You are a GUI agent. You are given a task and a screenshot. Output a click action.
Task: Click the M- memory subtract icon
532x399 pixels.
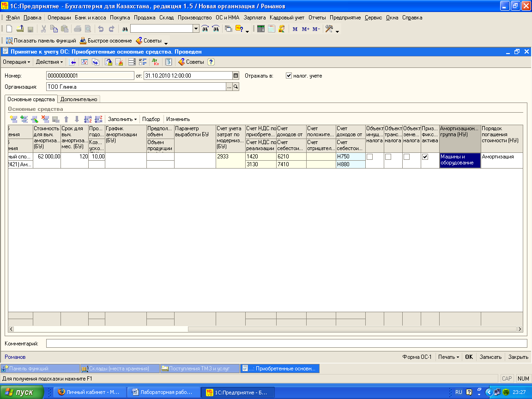316,29
